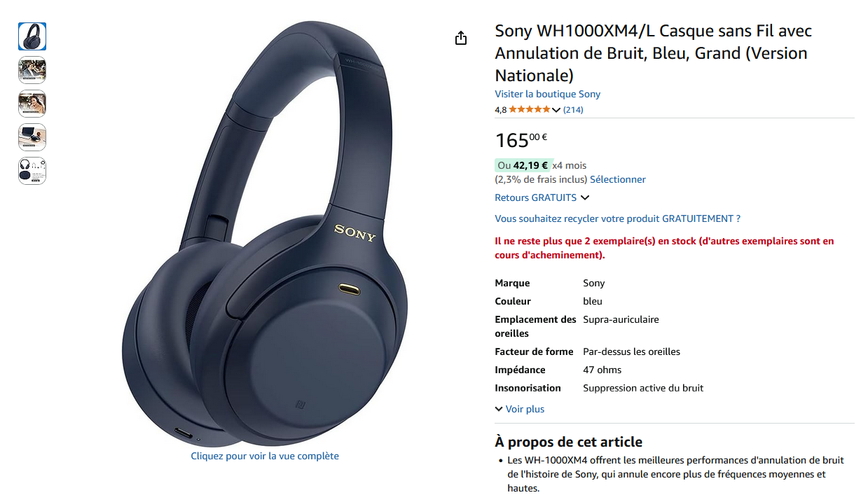
Task: Click Sélectionner for the installment payment
Action: (x=618, y=179)
